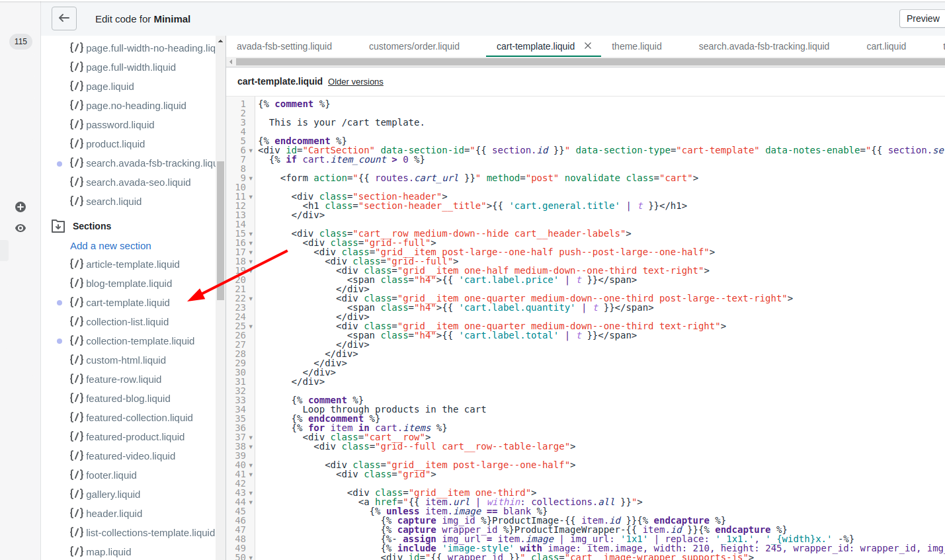Screen dimensions: 945x560
Task: Open the customers/order.liquid tab
Action: [414, 46]
